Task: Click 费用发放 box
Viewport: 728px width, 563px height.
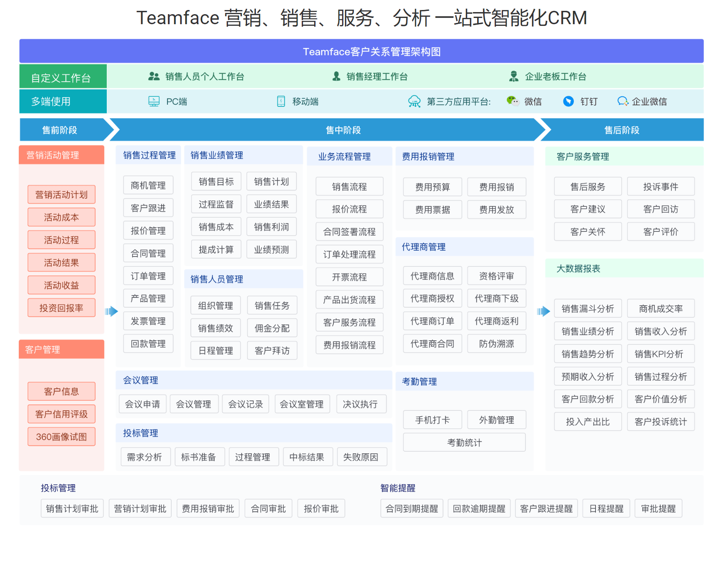Action: coord(497,209)
